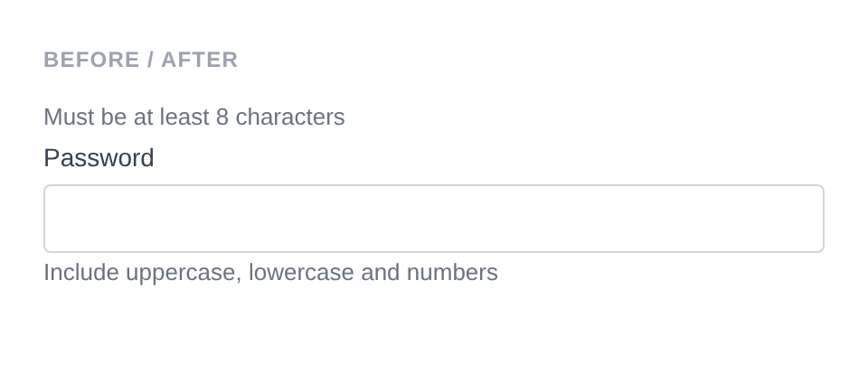Screen dimensions: 868x365
Task: Click the hint text above the Password label
Action: pos(194,117)
